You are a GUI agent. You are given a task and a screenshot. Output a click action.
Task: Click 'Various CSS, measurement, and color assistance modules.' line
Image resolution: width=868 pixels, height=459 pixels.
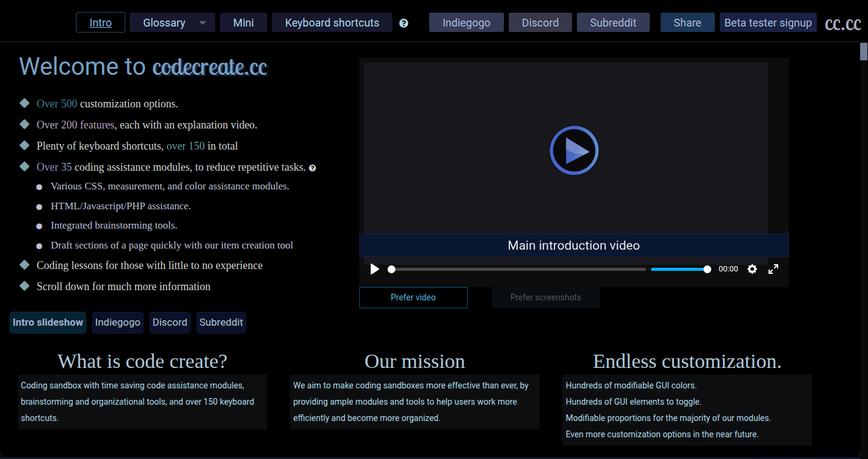pyautogui.click(x=170, y=186)
